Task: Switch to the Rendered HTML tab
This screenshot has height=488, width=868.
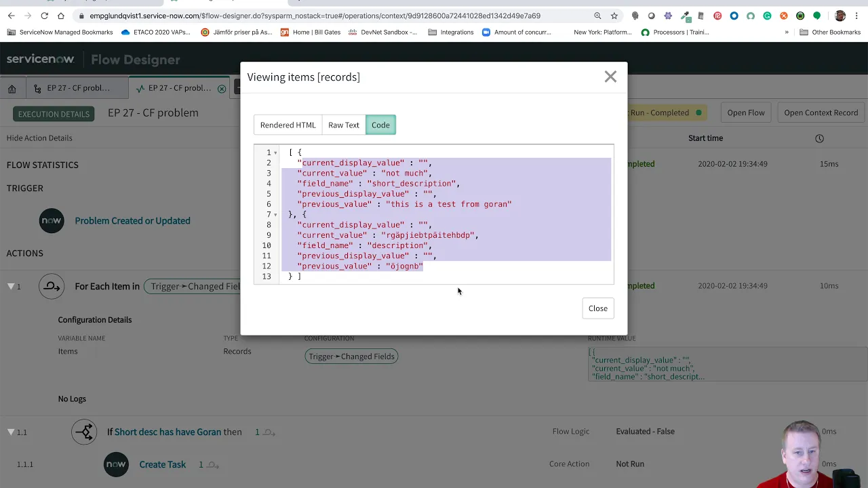Action: (288, 125)
